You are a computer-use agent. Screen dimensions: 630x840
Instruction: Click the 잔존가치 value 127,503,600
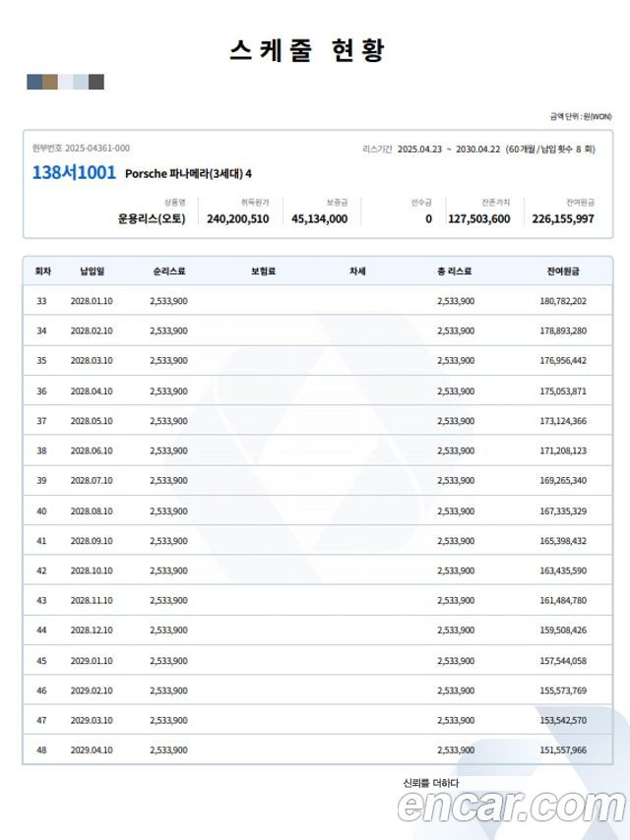[x=478, y=219]
